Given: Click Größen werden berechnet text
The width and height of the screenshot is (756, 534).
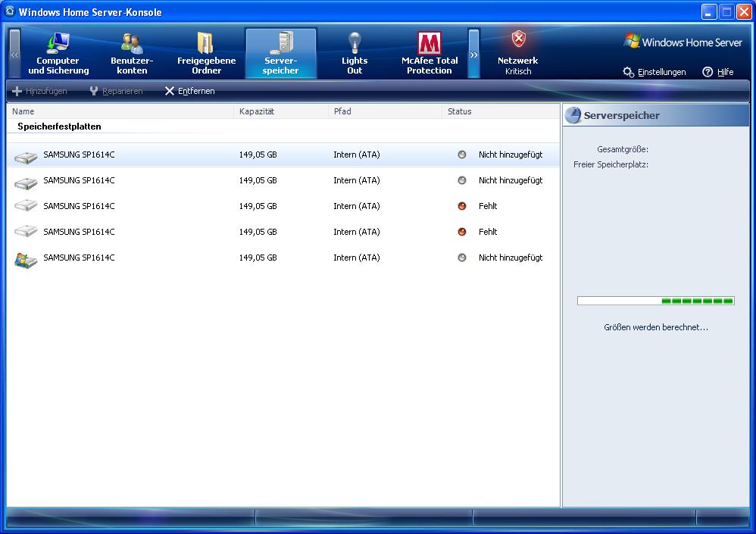Looking at the screenshot, I should pyautogui.click(x=656, y=327).
